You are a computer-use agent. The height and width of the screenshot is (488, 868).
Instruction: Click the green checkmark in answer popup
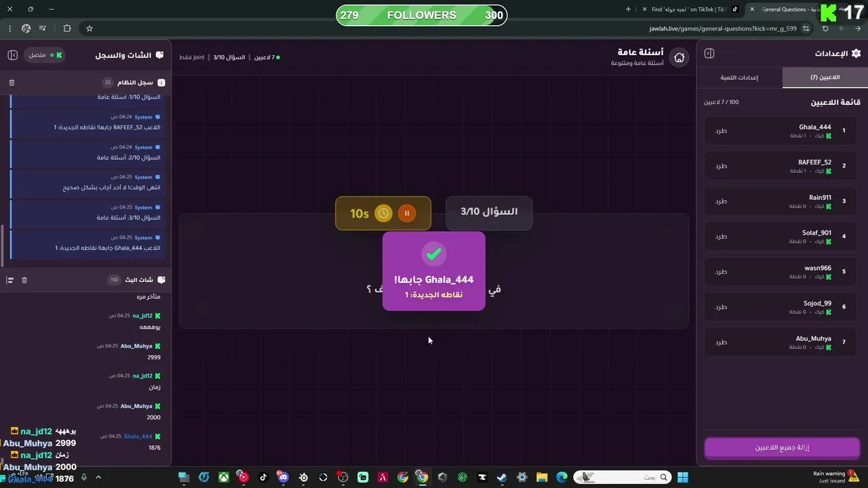[x=433, y=254]
